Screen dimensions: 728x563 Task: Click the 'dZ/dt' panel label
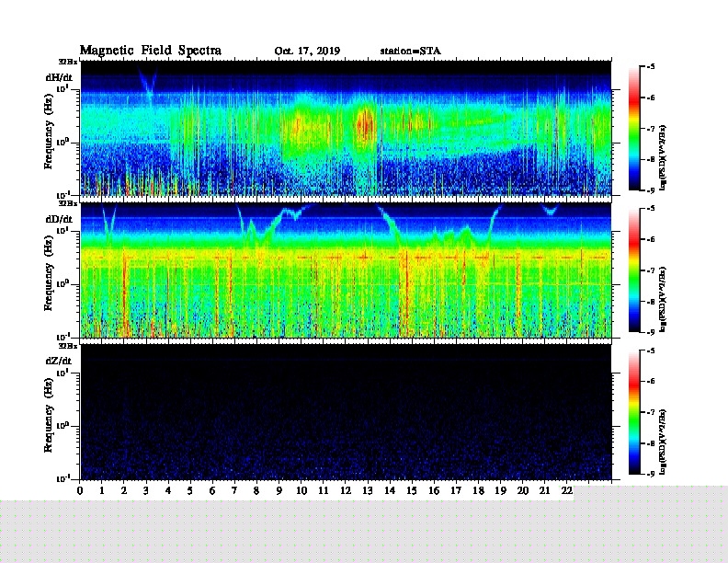(x=59, y=361)
